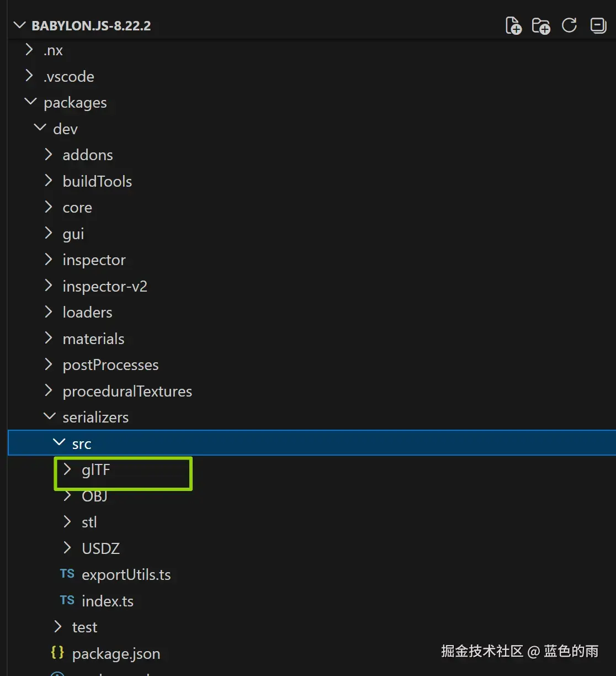Expand the test folder

click(x=58, y=627)
